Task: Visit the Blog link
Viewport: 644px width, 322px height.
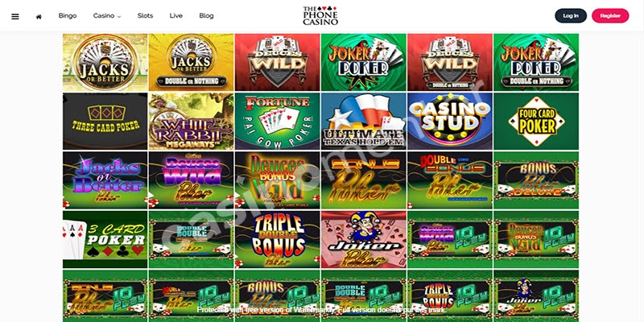Action: click(x=206, y=15)
